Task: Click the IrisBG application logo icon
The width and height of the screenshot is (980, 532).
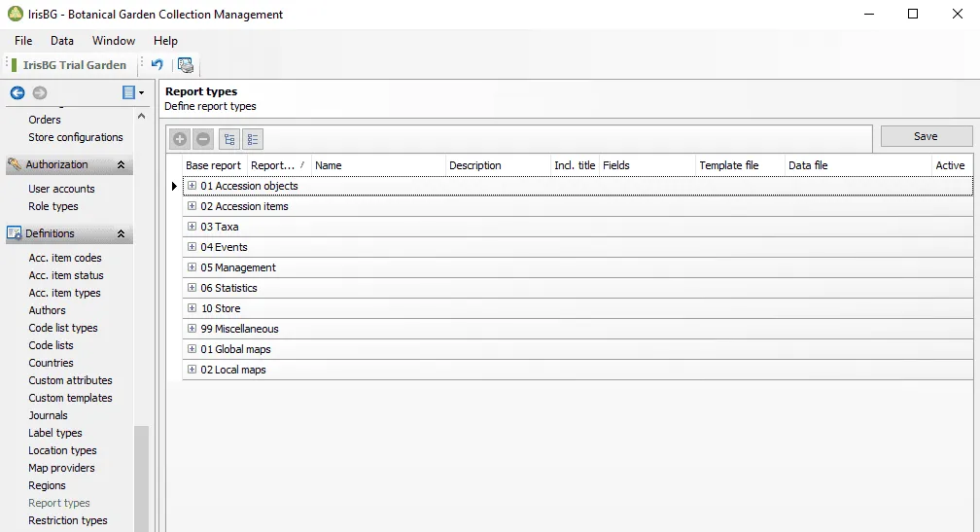Action: (15, 14)
